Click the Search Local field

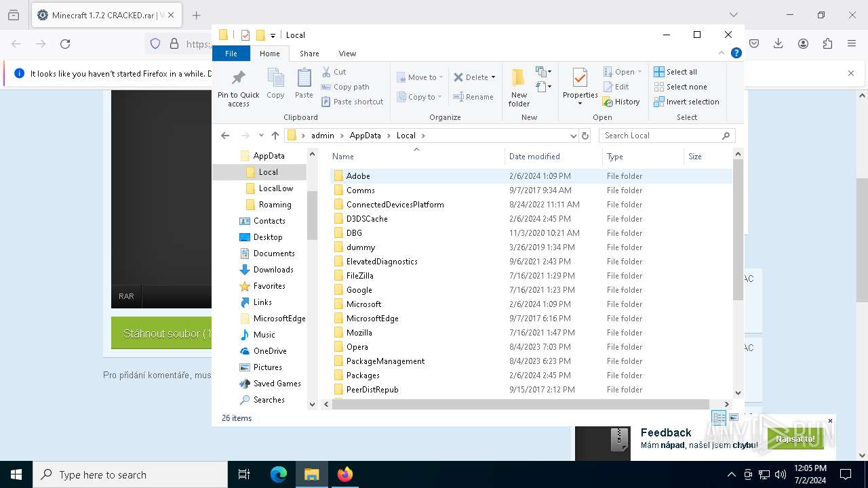(x=667, y=136)
